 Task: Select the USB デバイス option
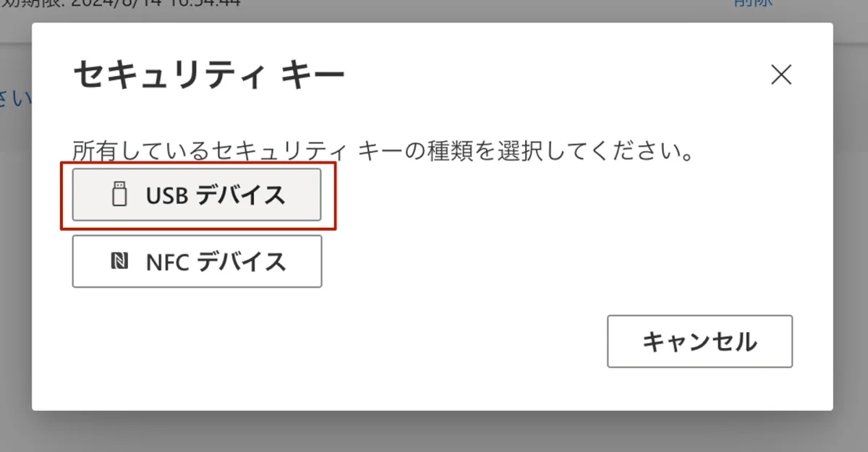click(197, 195)
